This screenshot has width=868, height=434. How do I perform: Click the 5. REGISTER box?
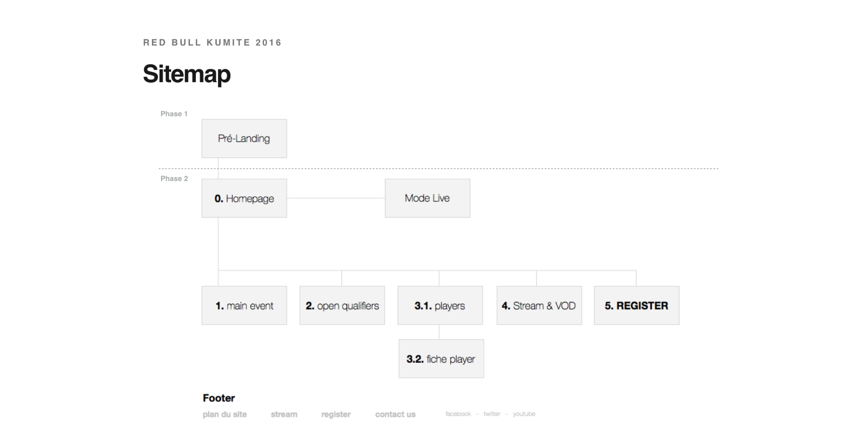pos(637,305)
